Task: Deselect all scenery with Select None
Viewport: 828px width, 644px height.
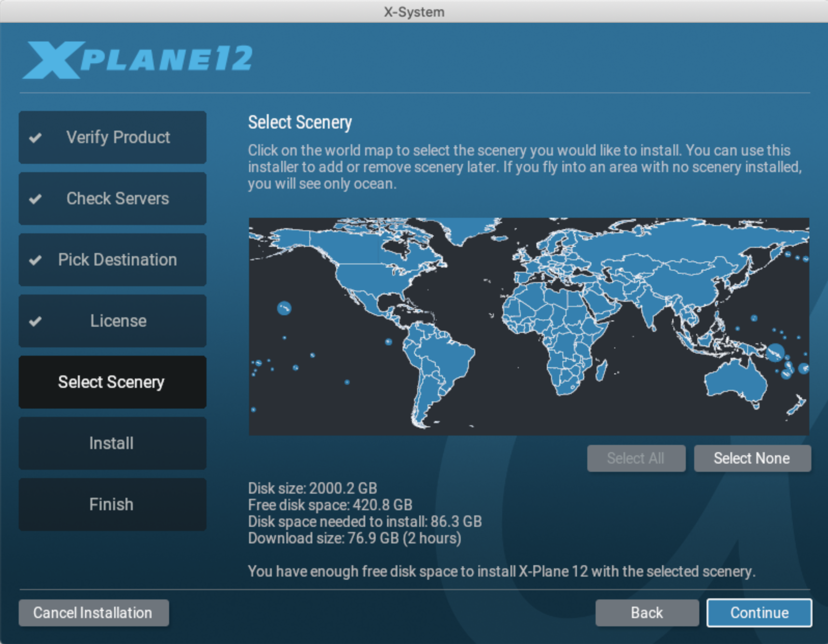Action: tap(752, 458)
